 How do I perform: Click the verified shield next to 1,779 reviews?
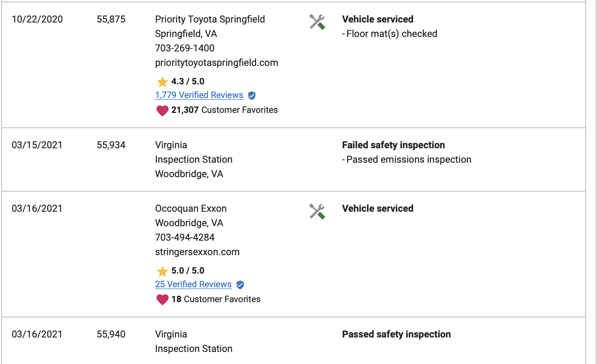[252, 96]
